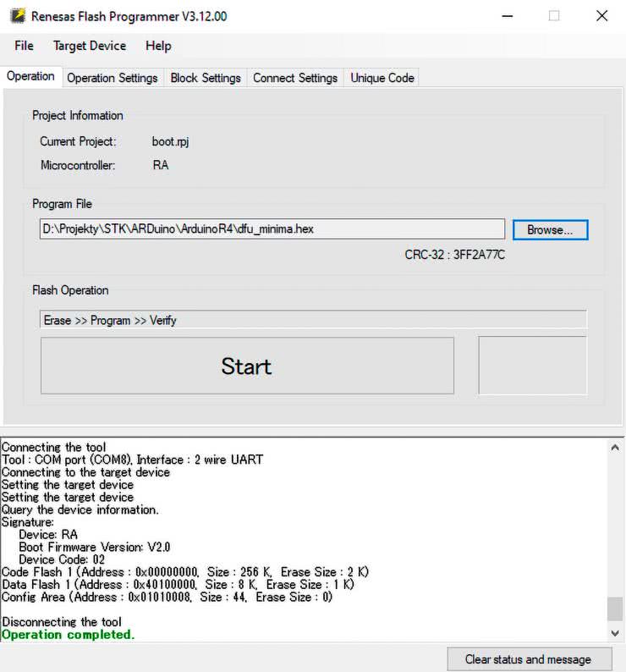Open the File menu
The width and height of the screenshot is (626, 672).
(24, 46)
